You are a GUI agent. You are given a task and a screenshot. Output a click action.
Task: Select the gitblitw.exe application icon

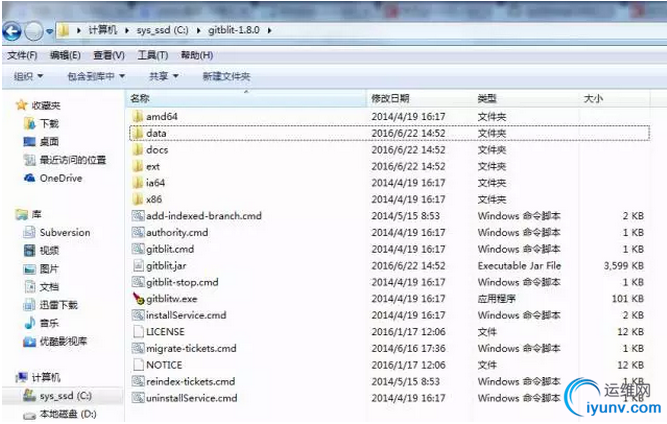(x=138, y=299)
